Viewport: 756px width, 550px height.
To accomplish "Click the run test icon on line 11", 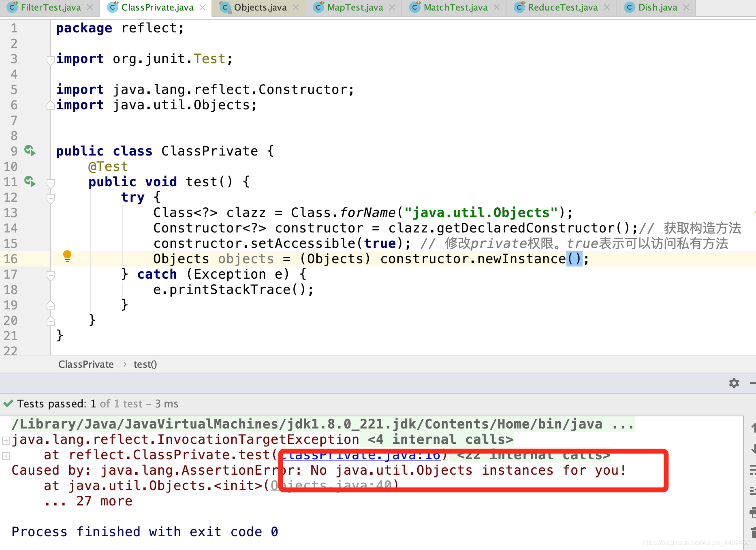I will pyautogui.click(x=30, y=181).
